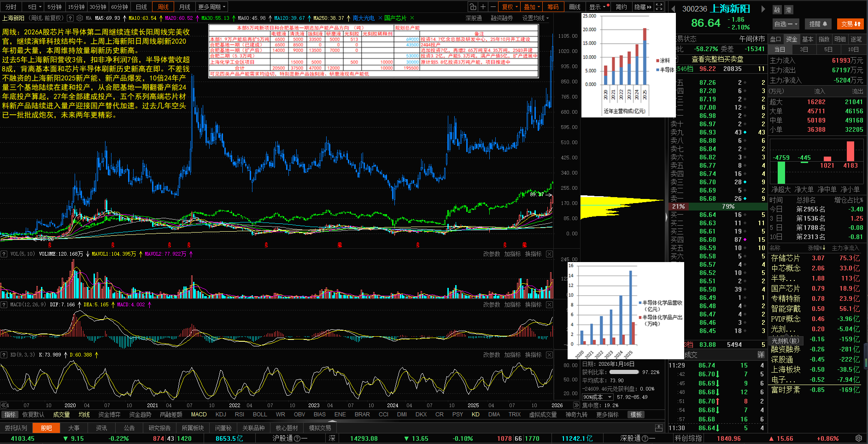Open settings gear in bottom status bar
This screenshot has height=444, width=868.
pos(859,438)
